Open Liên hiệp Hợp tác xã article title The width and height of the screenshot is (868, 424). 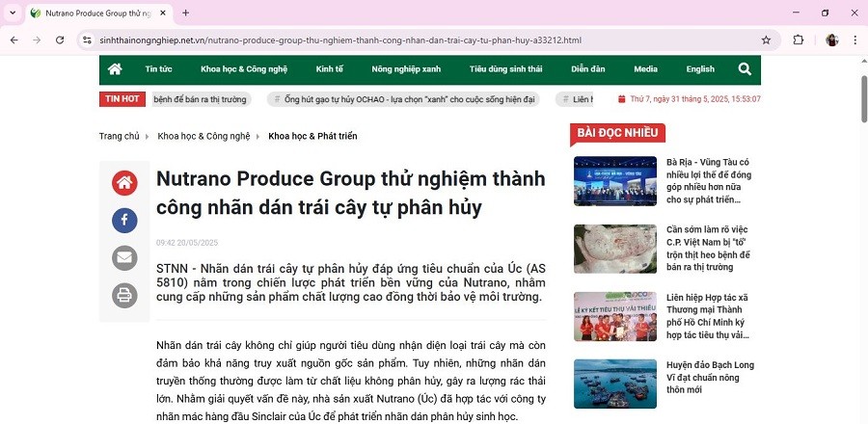point(709,316)
